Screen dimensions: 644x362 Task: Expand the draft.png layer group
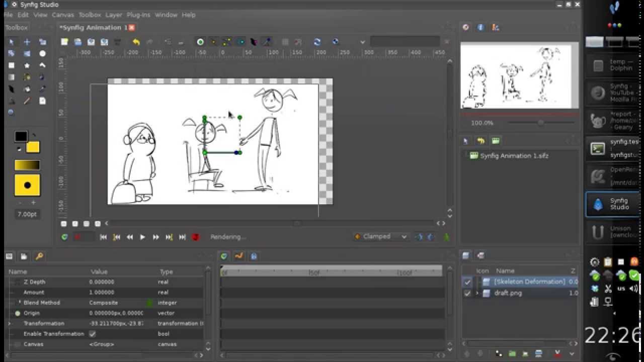[477, 293]
